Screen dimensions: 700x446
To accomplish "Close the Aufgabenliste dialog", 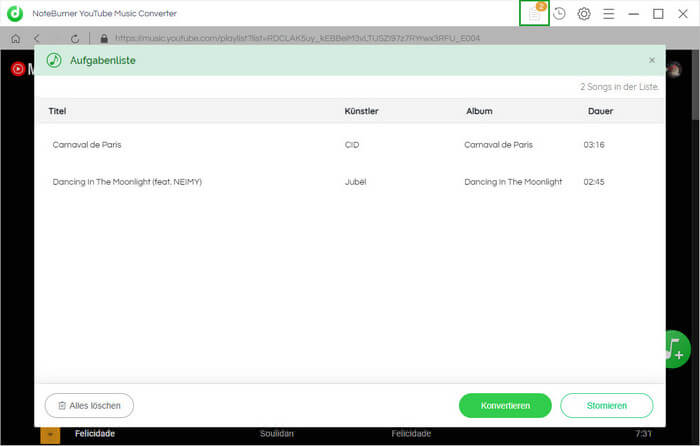I will 652,60.
